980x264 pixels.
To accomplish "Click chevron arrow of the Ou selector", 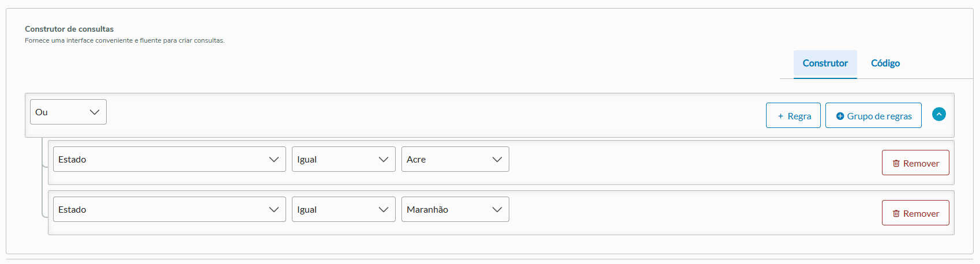I will pyautogui.click(x=95, y=112).
